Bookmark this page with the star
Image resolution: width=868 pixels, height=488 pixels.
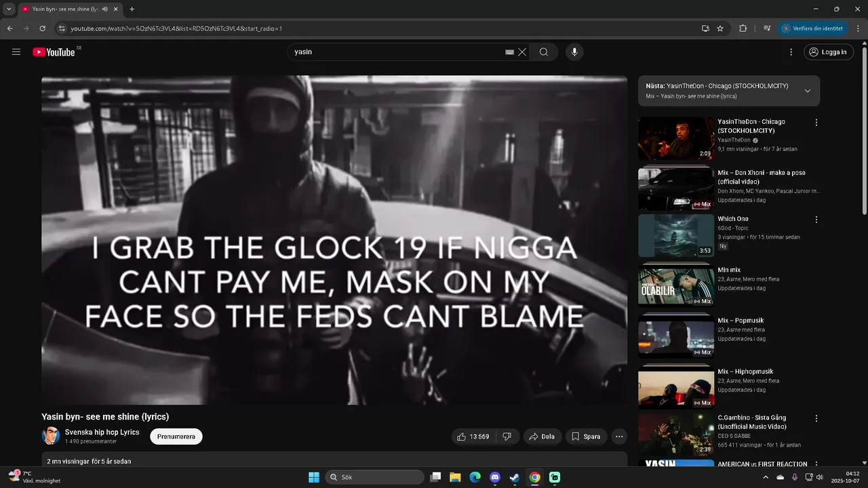pos(720,28)
